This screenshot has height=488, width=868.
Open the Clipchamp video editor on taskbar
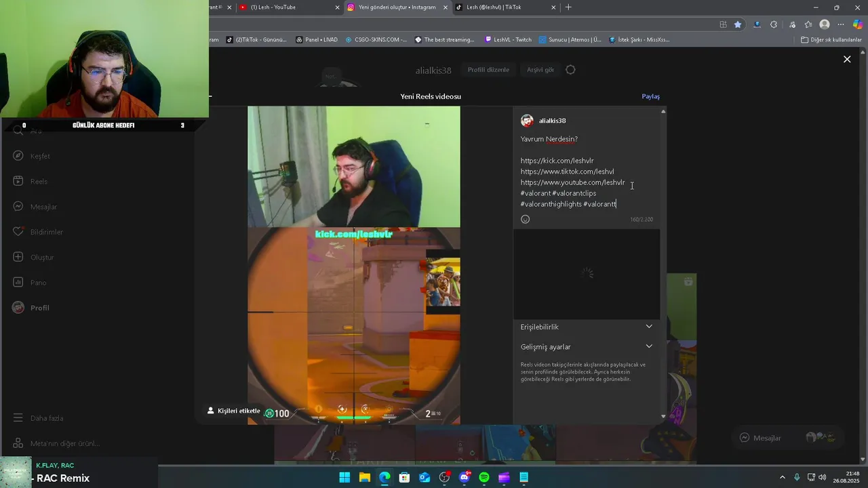point(504,477)
